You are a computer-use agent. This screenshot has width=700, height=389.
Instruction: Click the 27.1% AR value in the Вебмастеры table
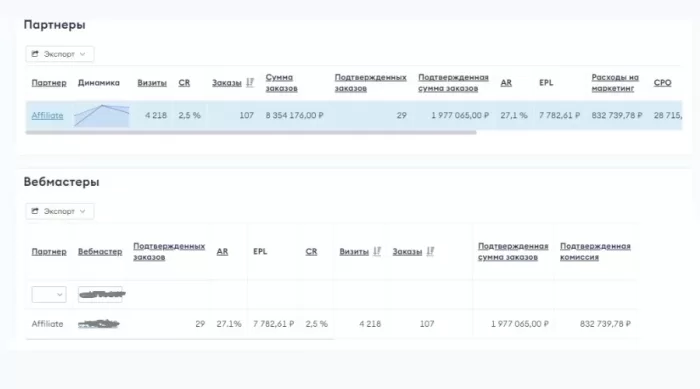[229, 324]
